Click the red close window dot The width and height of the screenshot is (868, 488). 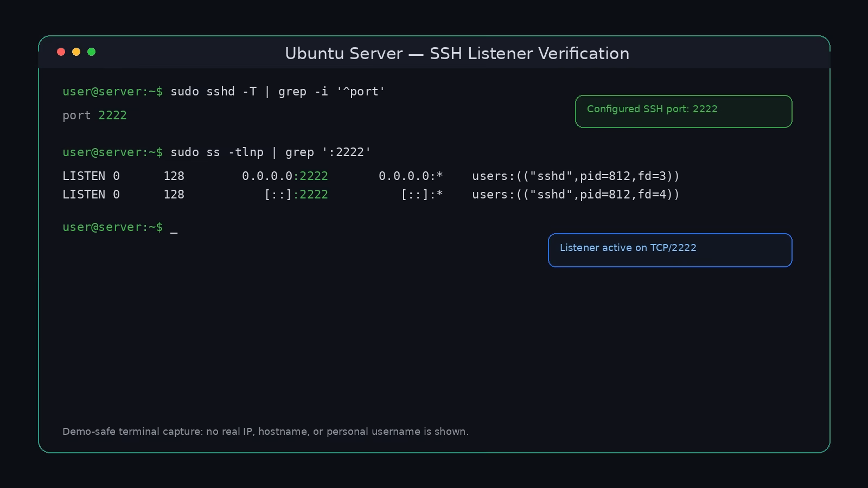click(x=61, y=52)
